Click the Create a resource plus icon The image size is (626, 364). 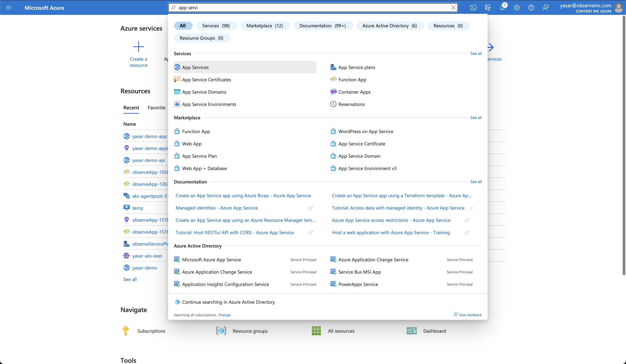138,47
